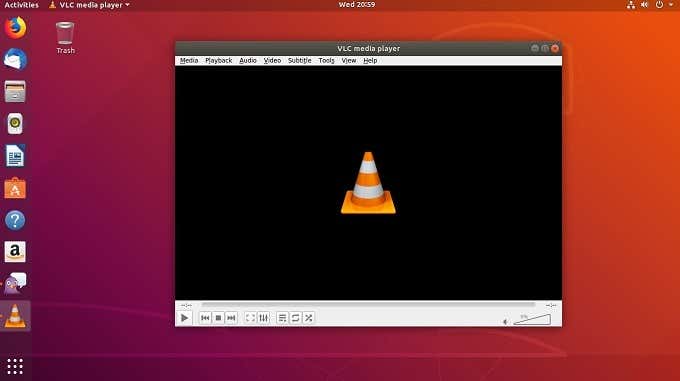The width and height of the screenshot is (680, 381).
Task: Skip to previous media track
Action: 205,318
